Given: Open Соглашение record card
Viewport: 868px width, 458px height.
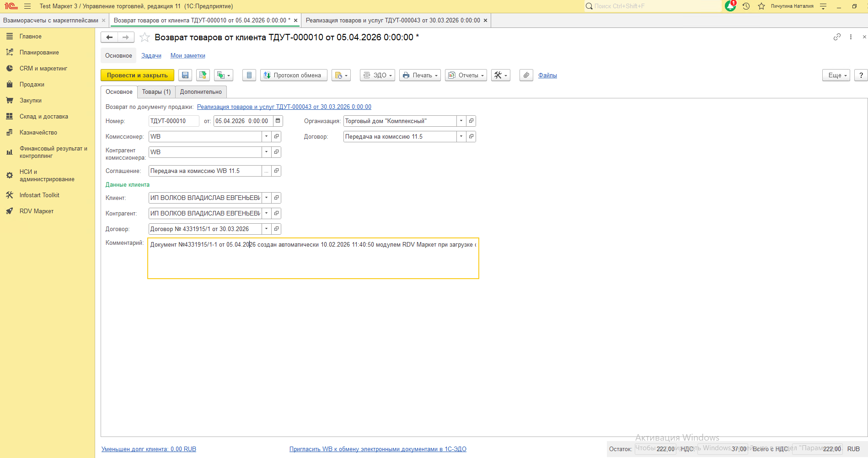Looking at the screenshot, I should coord(276,171).
